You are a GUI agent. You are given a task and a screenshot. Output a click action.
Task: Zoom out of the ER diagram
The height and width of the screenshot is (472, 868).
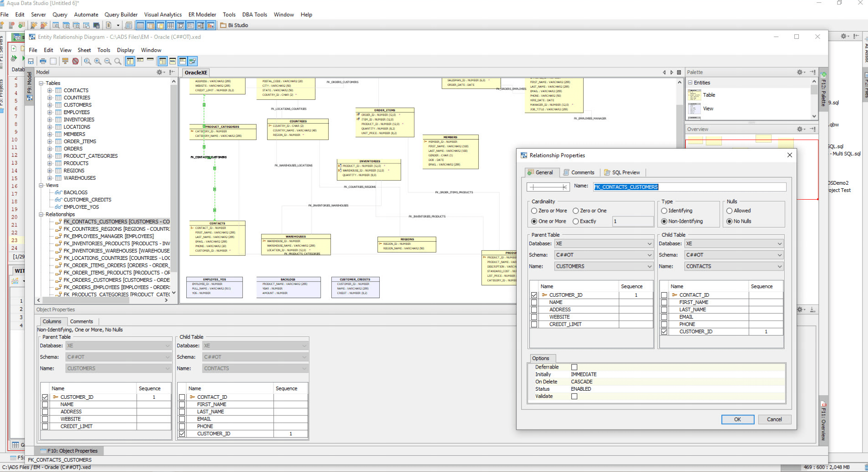[108, 61]
